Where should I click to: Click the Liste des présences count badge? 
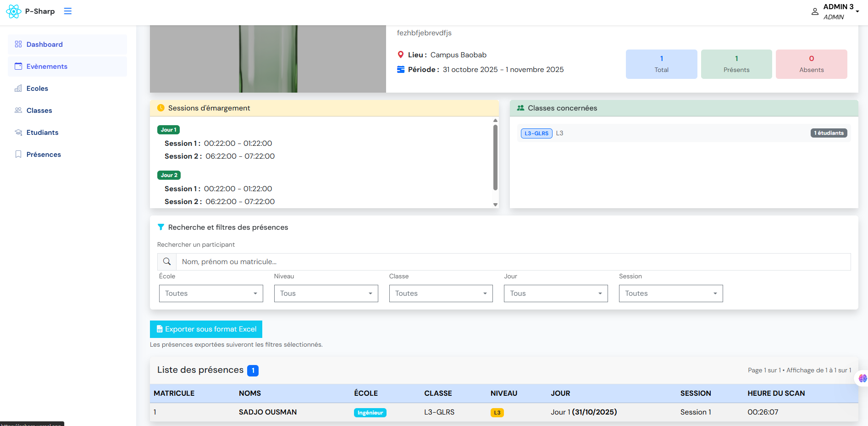tap(253, 371)
